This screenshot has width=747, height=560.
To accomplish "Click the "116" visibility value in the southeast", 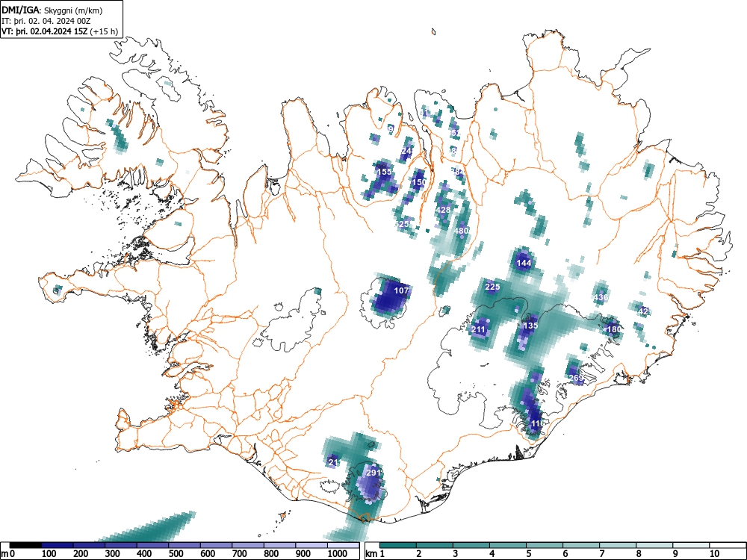I will pyautogui.click(x=537, y=423).
